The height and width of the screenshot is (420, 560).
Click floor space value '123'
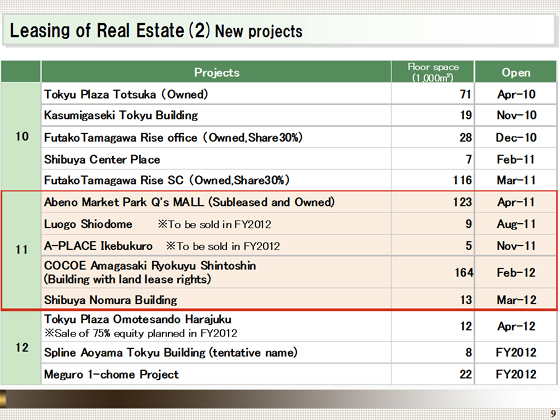tap(462, 202)
